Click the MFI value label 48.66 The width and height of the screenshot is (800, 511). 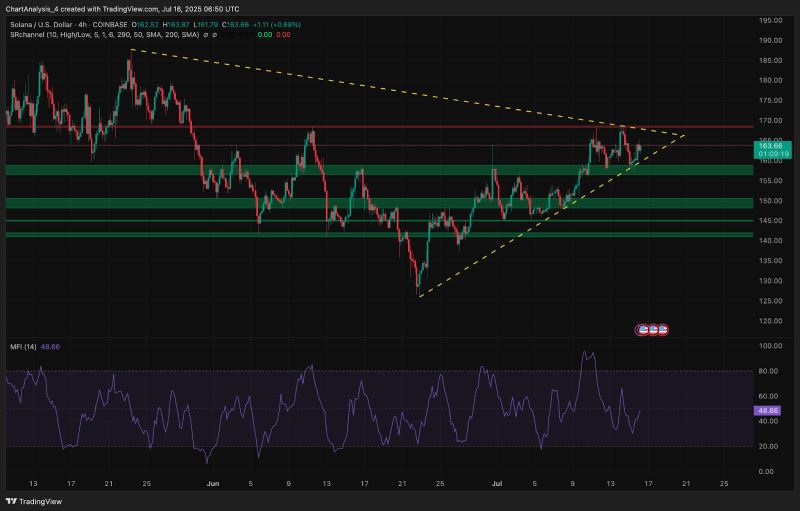tap(769, 411)
